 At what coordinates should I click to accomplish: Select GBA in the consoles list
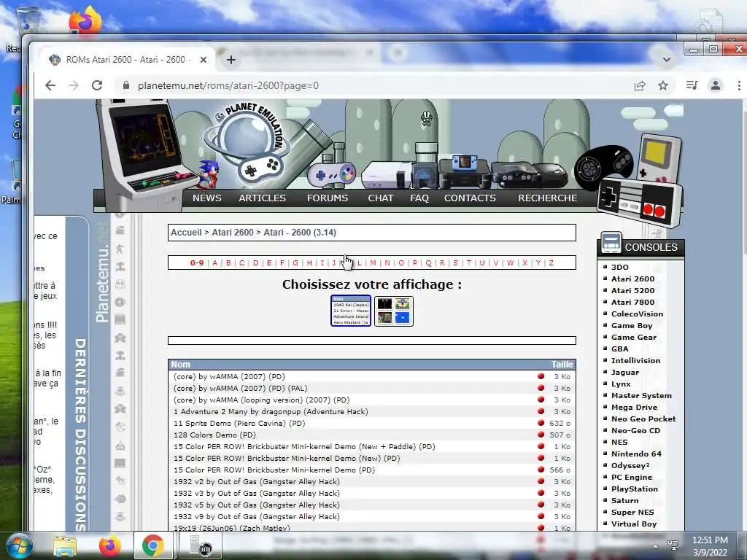pyautogui.click(x=620, y=349)
